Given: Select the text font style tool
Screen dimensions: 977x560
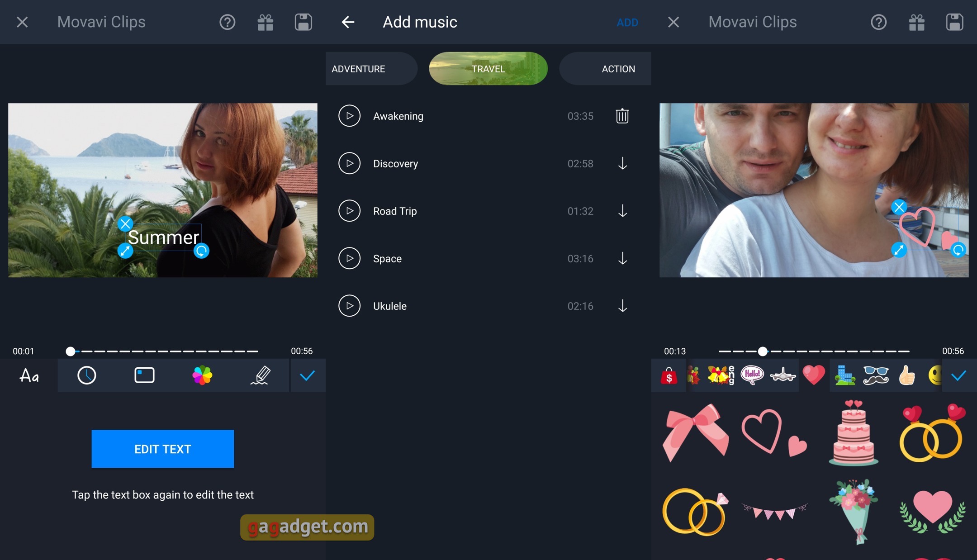Looking at the screenshot, I should 29,375.
